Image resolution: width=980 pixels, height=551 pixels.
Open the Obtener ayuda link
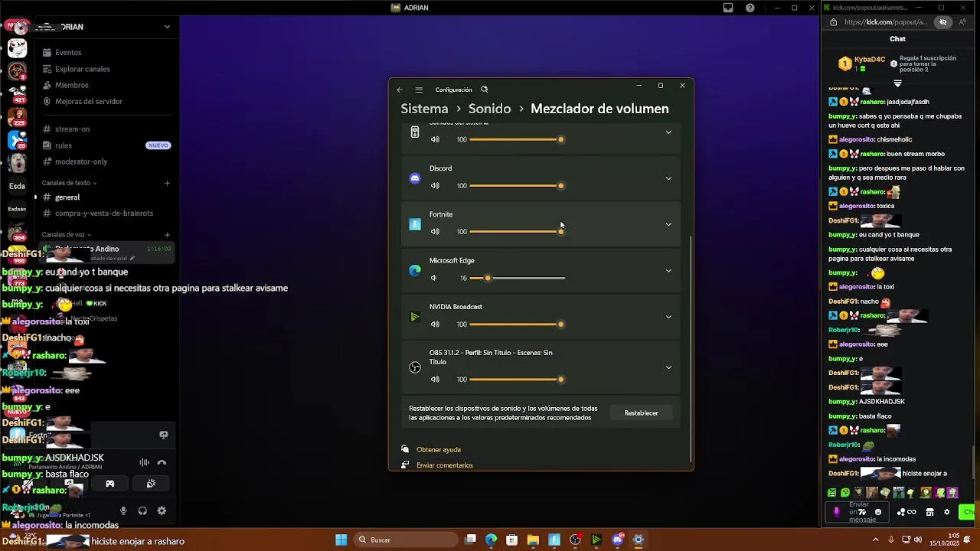pos(439,450)
